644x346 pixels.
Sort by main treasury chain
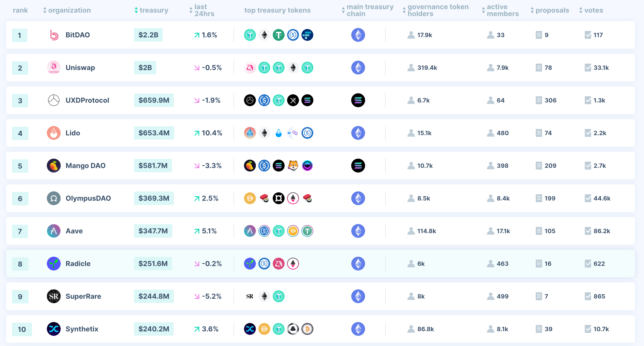(x=368, y=10)
